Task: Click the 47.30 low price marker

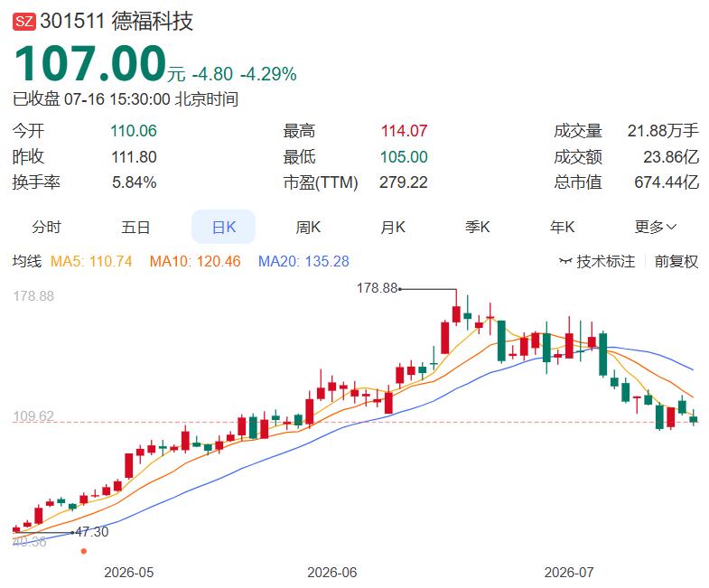Action: (92, 532)
